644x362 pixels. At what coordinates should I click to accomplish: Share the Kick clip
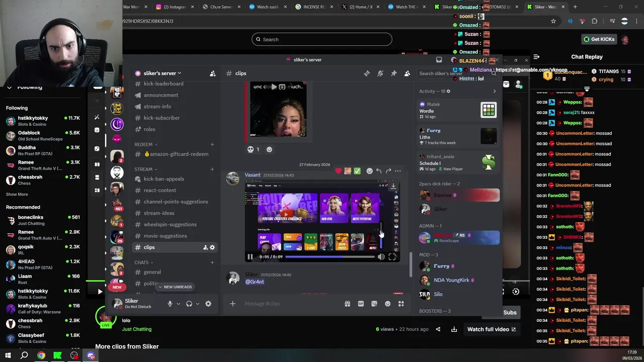(x=438, y=329)
